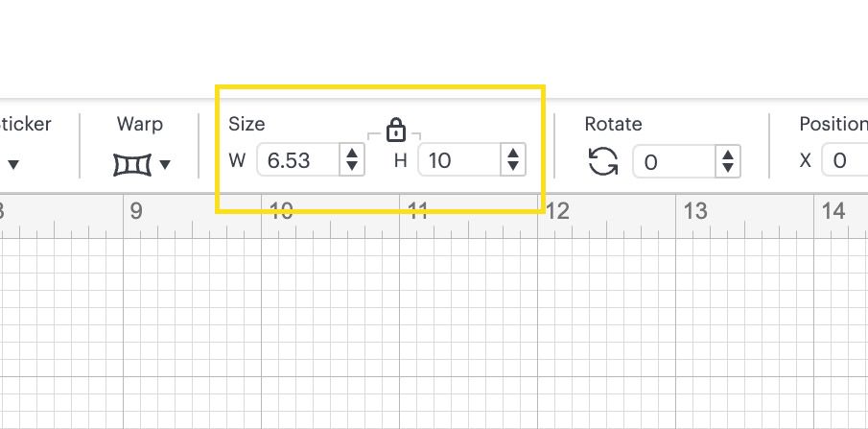The height and width of the screenshot is (429, 868).
Task: Increase width with the W up arrow
Action: [x=352, y=154]
